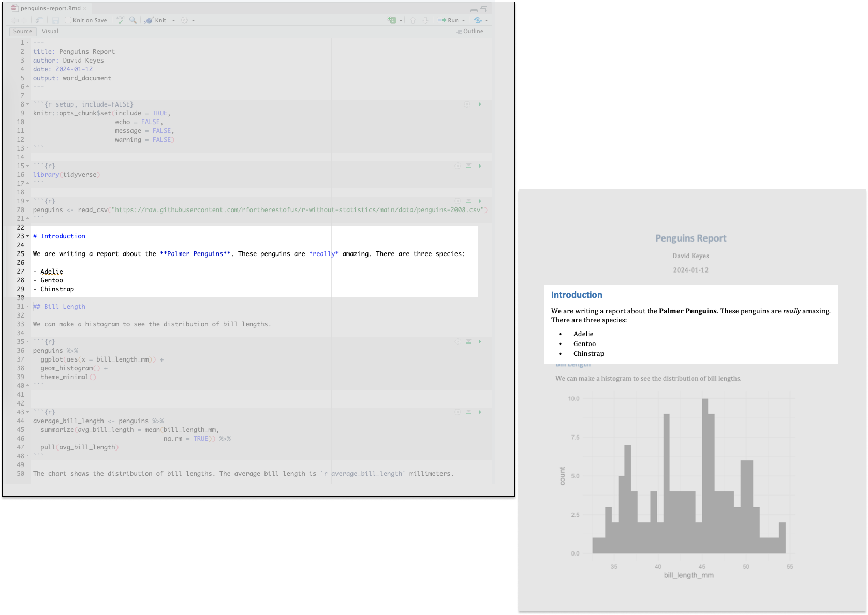Select the penguins-report.Rmd tab
Viewport: 868px width, 615px height.
[50, 8]
